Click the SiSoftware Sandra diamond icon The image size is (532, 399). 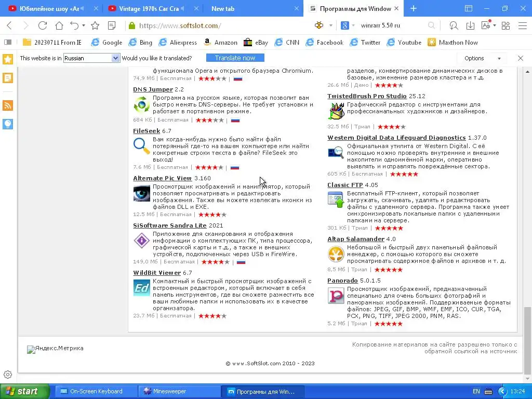[141, 241]
